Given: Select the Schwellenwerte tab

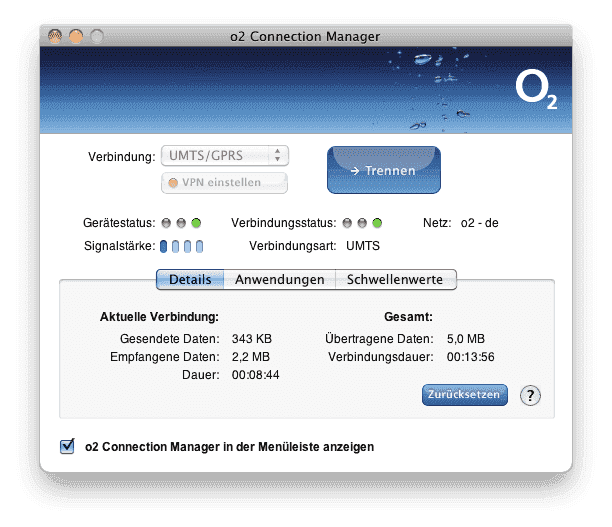Looking at the screenshot, I should coord(395,280).
